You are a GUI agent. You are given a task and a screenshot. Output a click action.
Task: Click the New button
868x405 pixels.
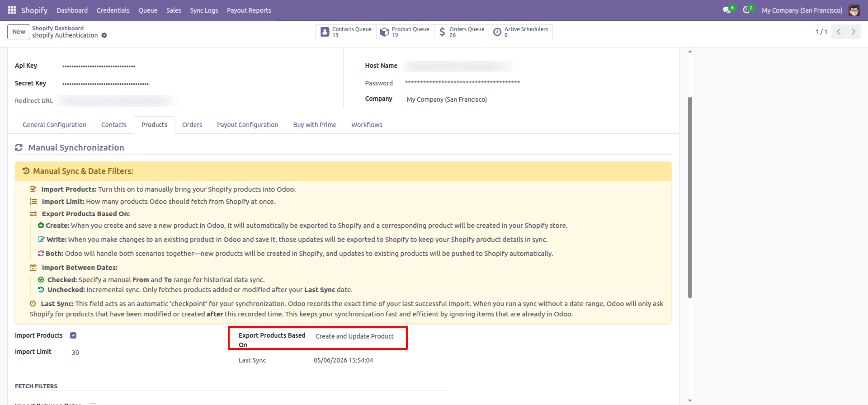coord(19,32)
